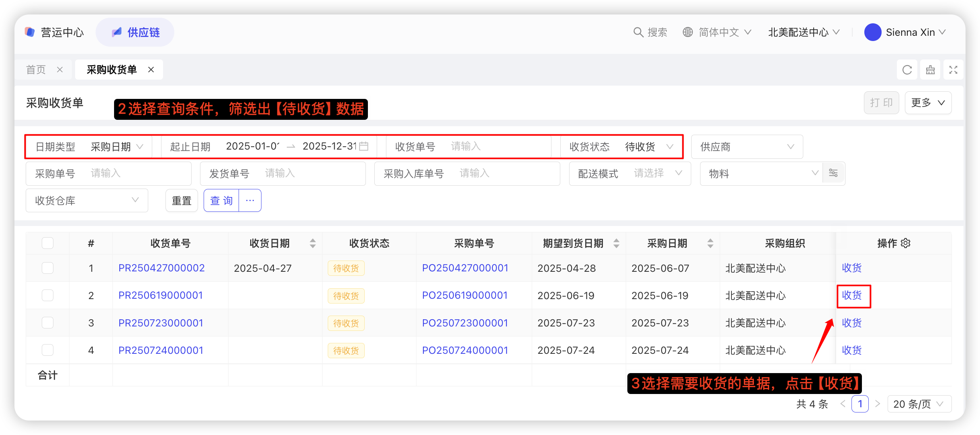
Task: Click the 查询 button
Action: [221, 201]
